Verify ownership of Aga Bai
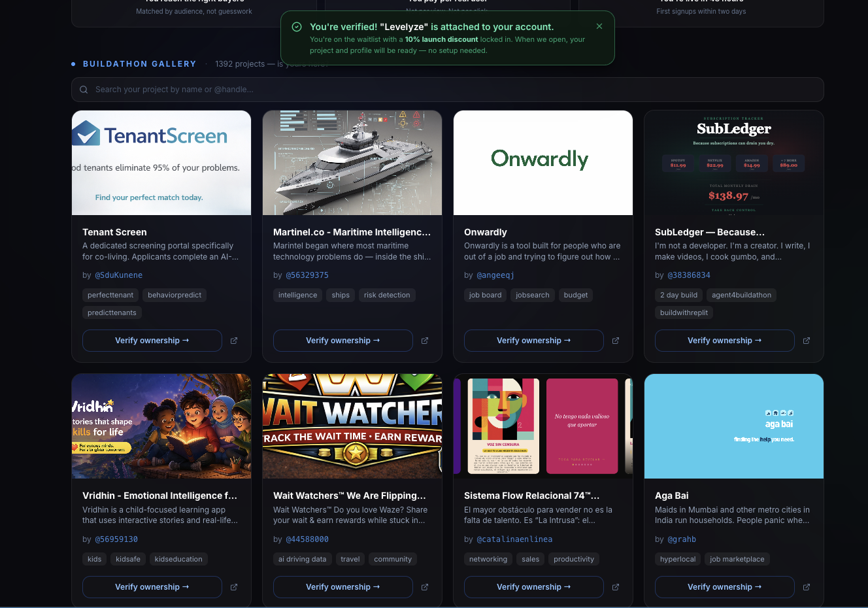868x608 pixels. [725, 587]
